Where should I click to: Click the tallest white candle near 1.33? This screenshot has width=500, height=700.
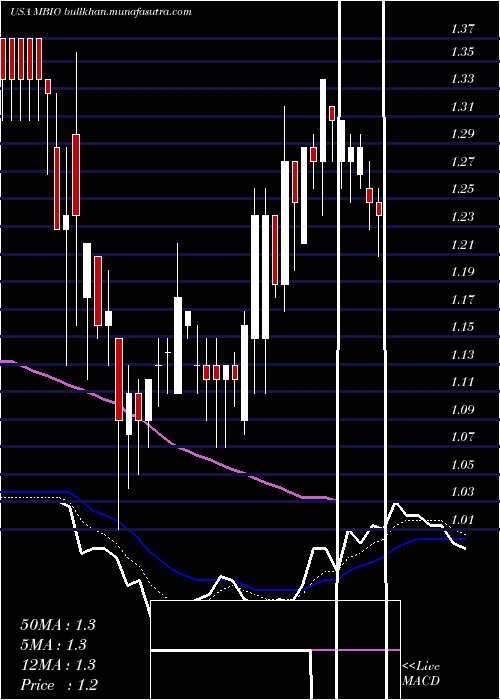[323, 121]
